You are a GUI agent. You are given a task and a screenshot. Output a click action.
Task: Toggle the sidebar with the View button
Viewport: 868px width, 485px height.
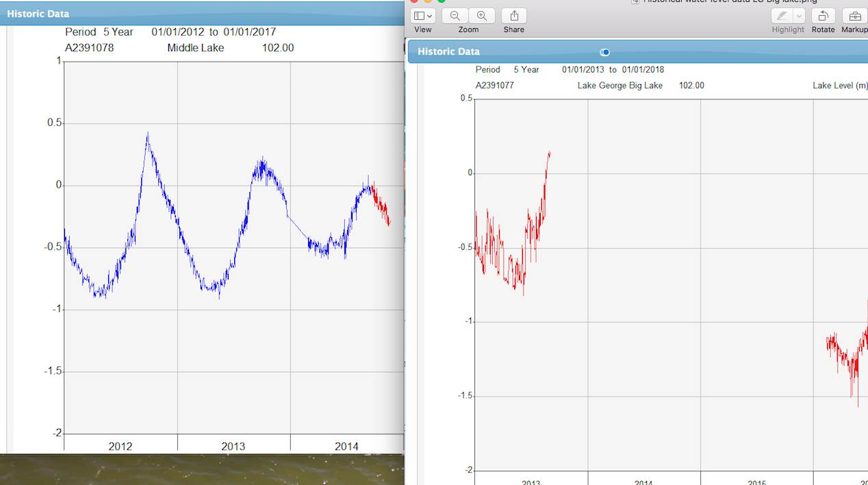[418, 15]
